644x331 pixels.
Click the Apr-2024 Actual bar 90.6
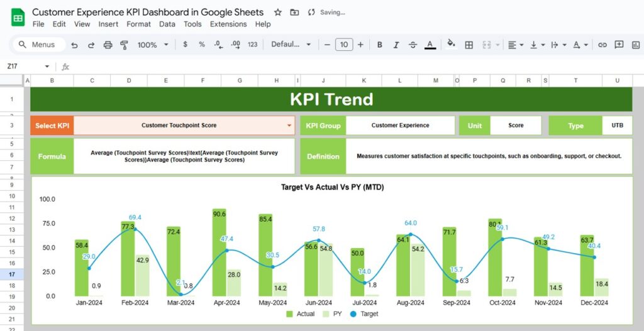(219, 252)
